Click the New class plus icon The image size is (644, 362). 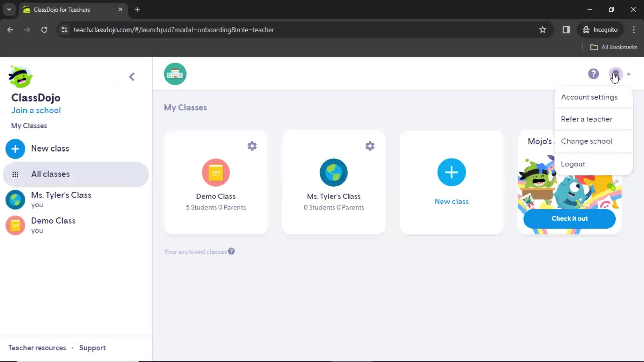(451, 172)
